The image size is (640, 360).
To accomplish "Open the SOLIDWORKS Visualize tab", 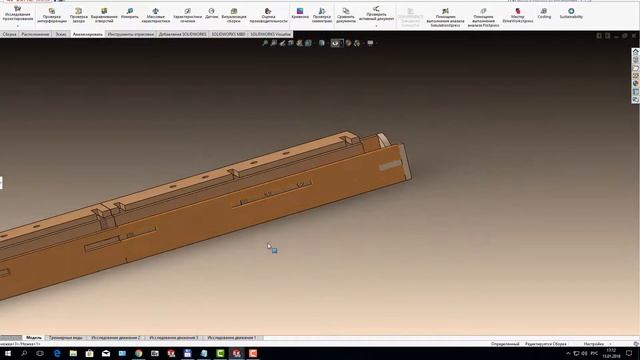I will (270, 34).
